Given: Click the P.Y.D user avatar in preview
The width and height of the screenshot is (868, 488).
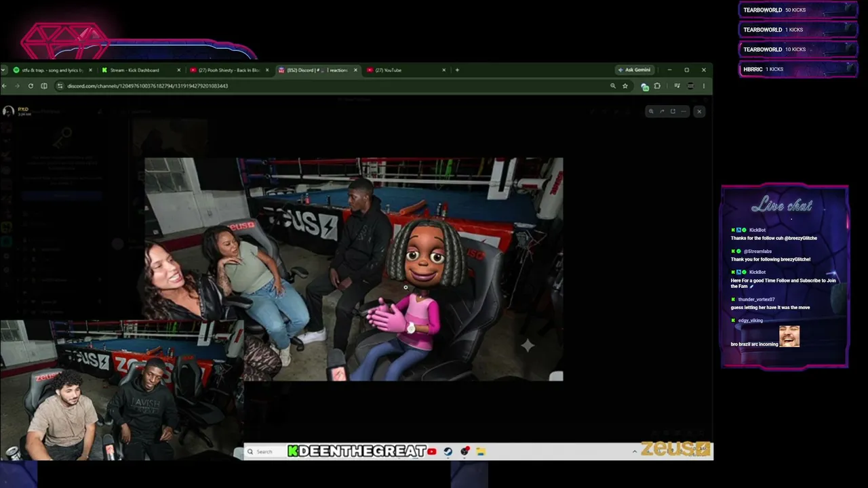Looking at the screenshot, I should (x=8, y=111).
